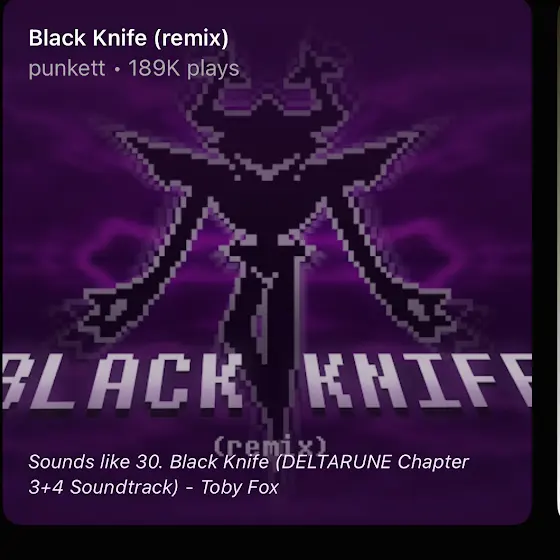
Task: Open the Black Knife (remix) track title
Action: pos(129,38)
